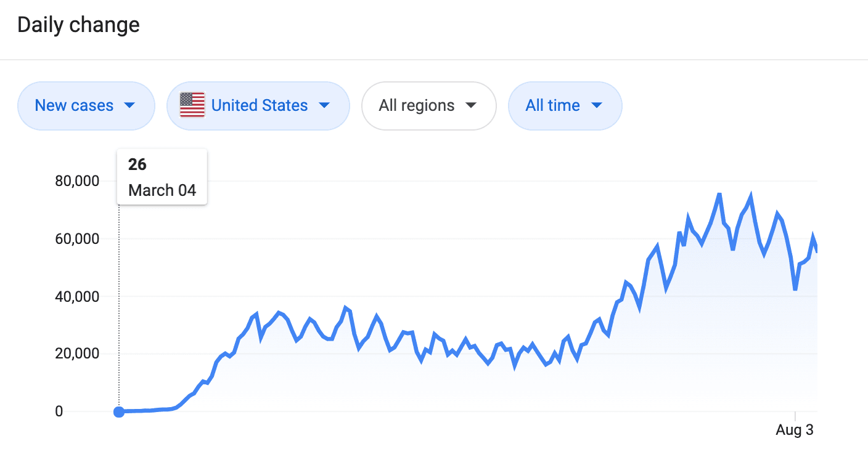Screen dimensions: 868x457
Task: Click the arrow icon beside New cases
Action: [129, 105]
